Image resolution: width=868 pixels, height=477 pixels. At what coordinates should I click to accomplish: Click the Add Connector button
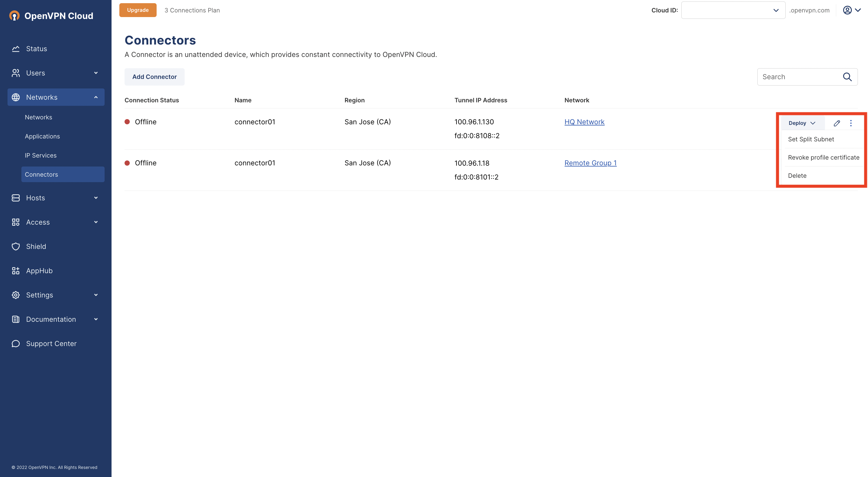click(154, 77)
